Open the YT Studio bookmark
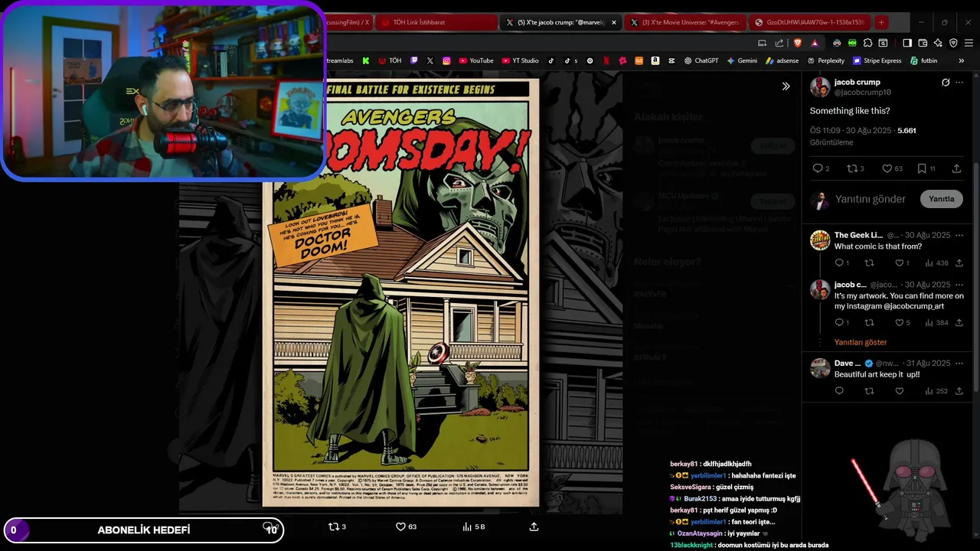 [x=521, y=60]
